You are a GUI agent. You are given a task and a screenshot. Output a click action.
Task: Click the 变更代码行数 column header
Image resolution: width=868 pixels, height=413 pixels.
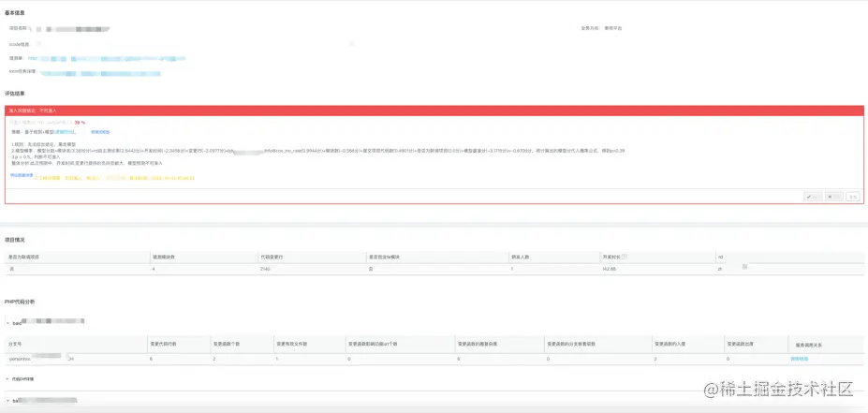click(x=163, y=344)
